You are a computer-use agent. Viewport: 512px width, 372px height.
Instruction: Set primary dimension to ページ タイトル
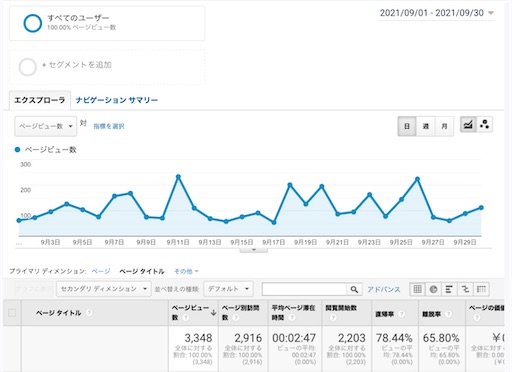tap(142, 271)
